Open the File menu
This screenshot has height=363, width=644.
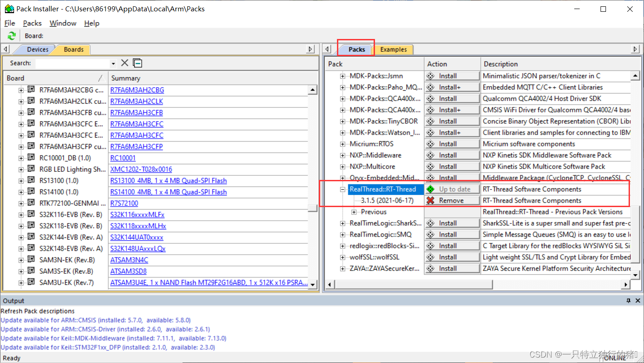tap(10, 23)
